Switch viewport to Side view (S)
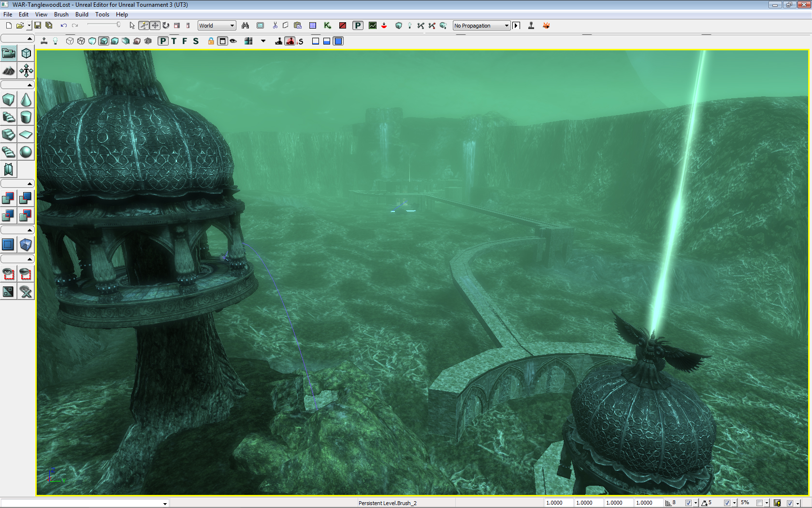Screen dimensions: 812x508 196,41
